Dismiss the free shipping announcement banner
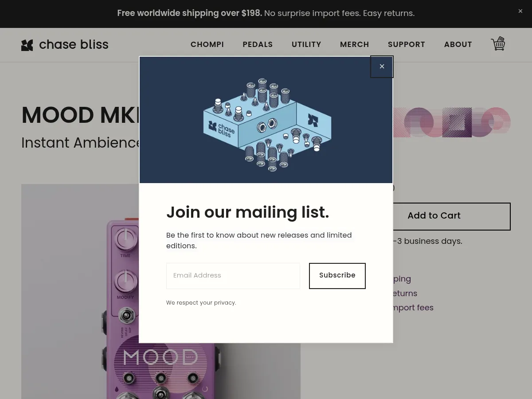Image resolution: width=532 pixels, height=399 pixels. [520, 11]
